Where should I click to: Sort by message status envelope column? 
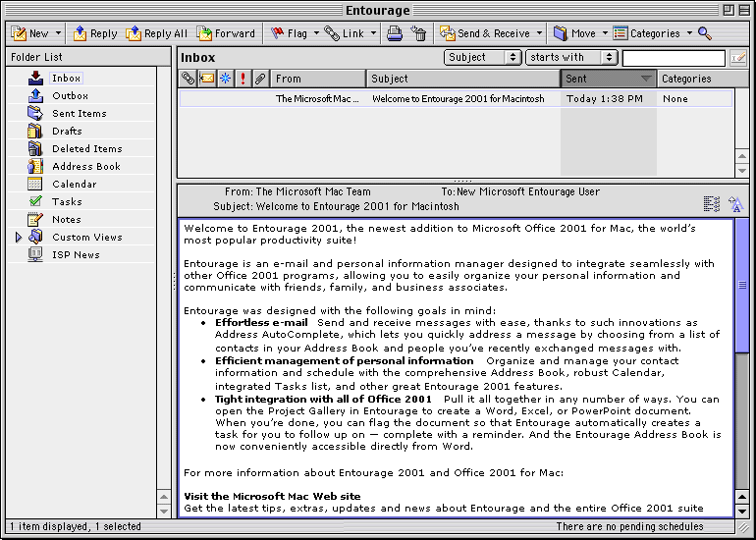coord(207,79)
